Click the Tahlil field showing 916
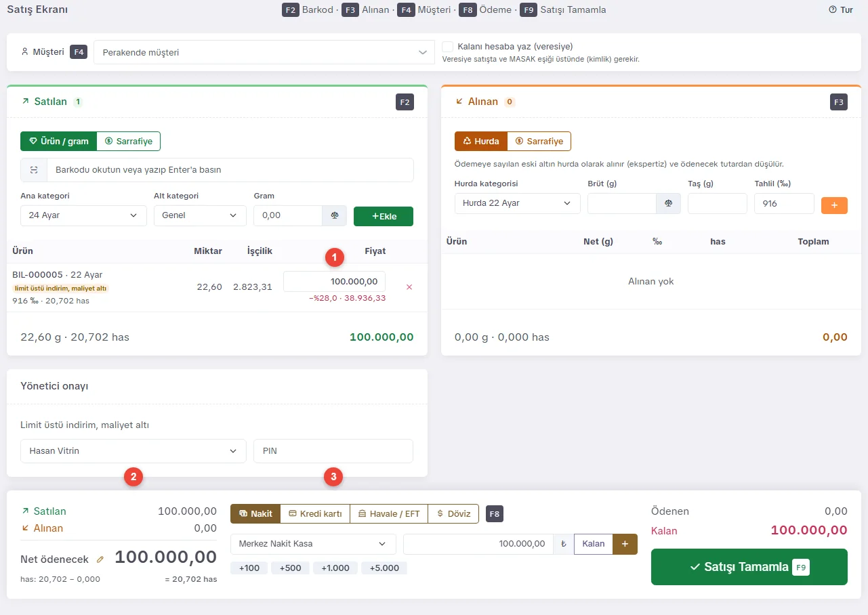868x615 pixels. (784, 203)
